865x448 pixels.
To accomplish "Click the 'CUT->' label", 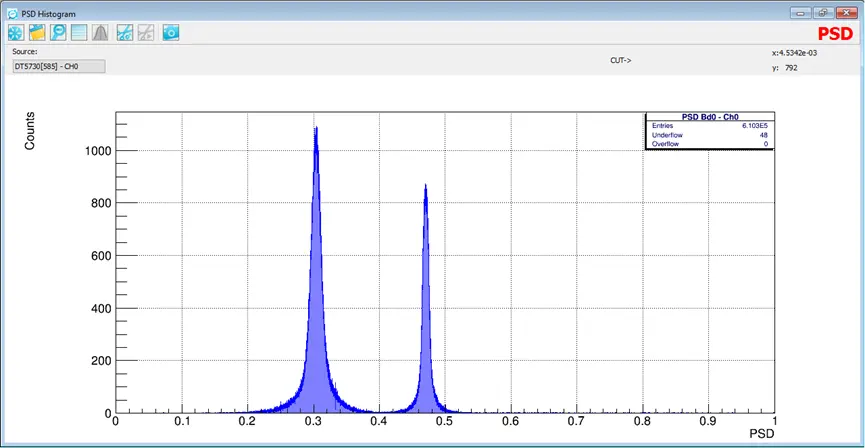I will coord(621,60).
